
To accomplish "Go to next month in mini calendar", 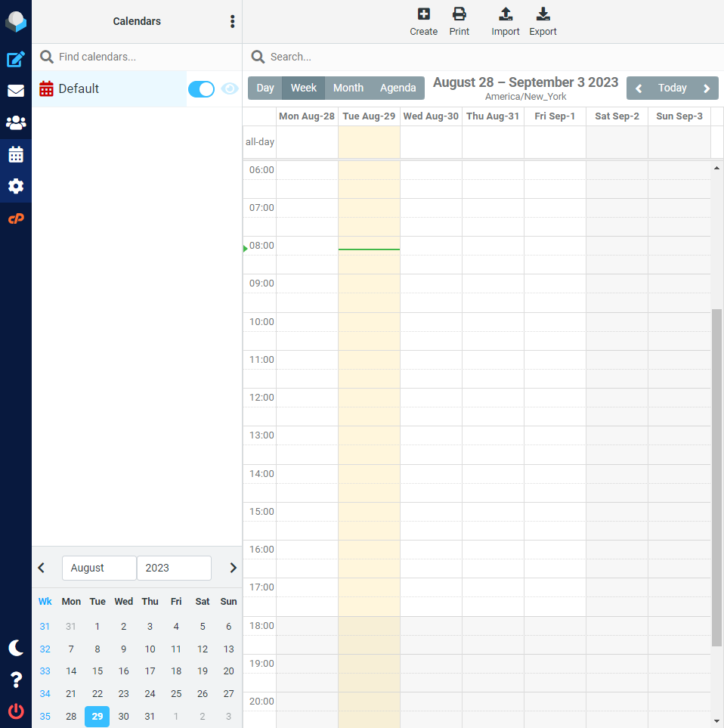I will 233,568.
